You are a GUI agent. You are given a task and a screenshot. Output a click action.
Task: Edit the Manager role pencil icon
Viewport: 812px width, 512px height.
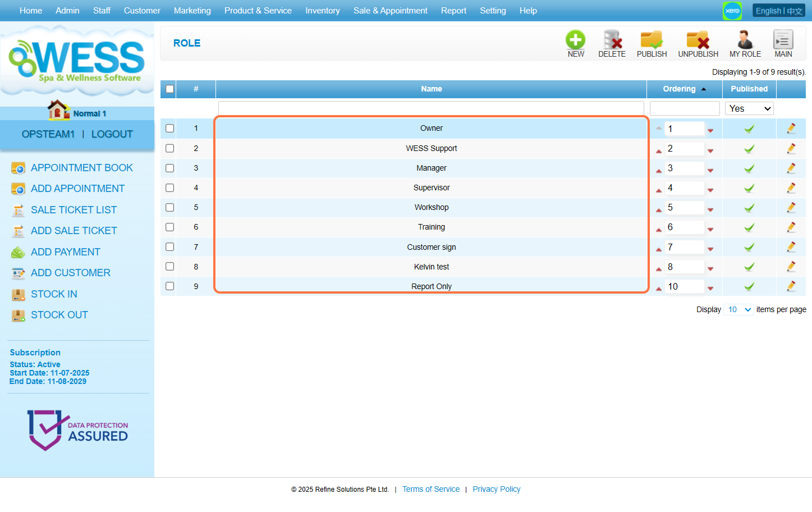tap(791, 168)
